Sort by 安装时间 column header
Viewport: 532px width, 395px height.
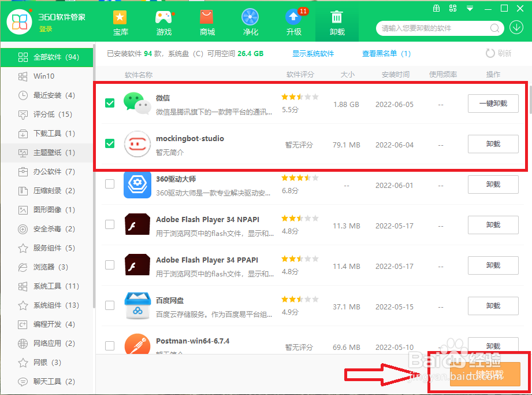coord(395,75)
